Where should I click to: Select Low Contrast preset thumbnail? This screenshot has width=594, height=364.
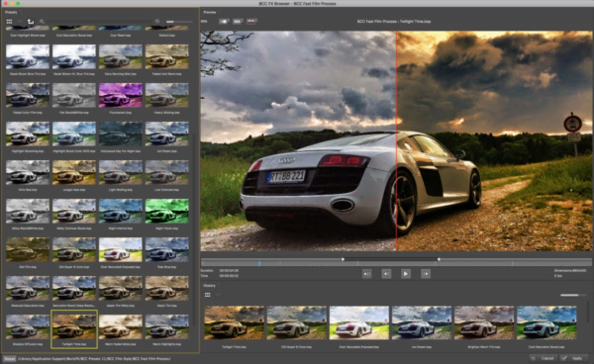167,172
